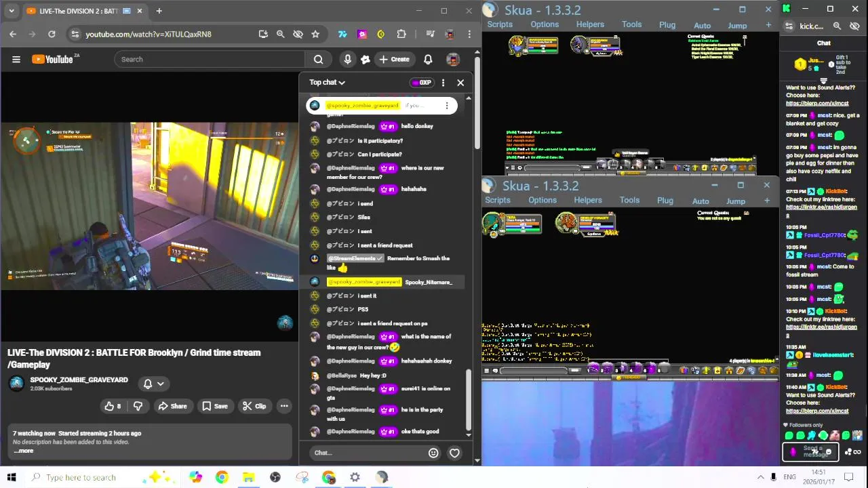Activate YouTube voice search microphone
This screenshot has height=488, width=868.
[347, 59]
